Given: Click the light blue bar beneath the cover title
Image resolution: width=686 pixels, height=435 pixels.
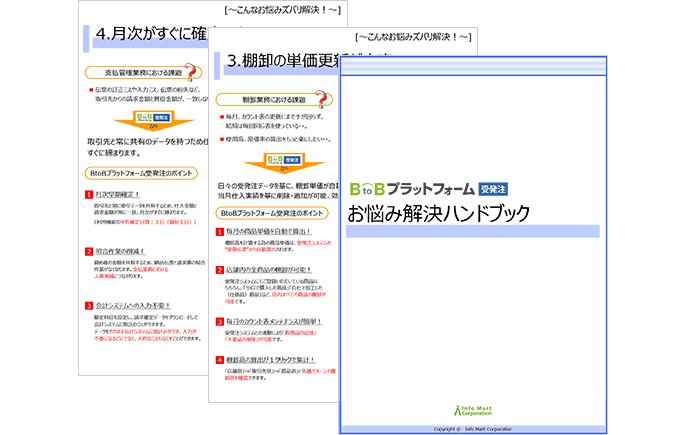Looking at the screenshot, I should [472, 232].
